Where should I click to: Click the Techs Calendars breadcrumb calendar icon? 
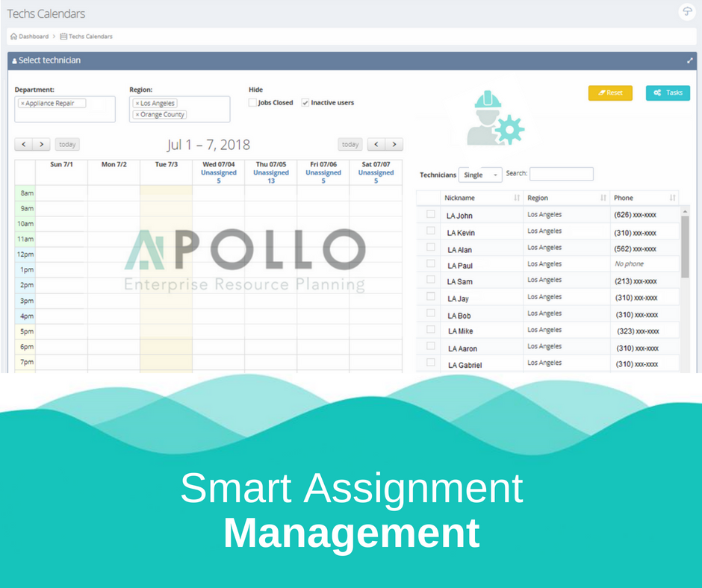point(63,37)
